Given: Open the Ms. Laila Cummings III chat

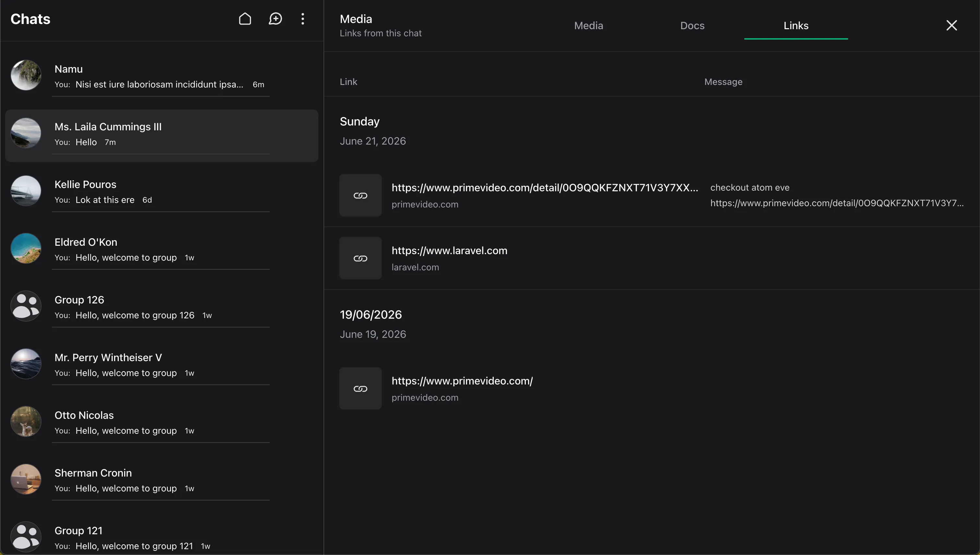Looking at the screenshot, I should click(x=162, y=136).
